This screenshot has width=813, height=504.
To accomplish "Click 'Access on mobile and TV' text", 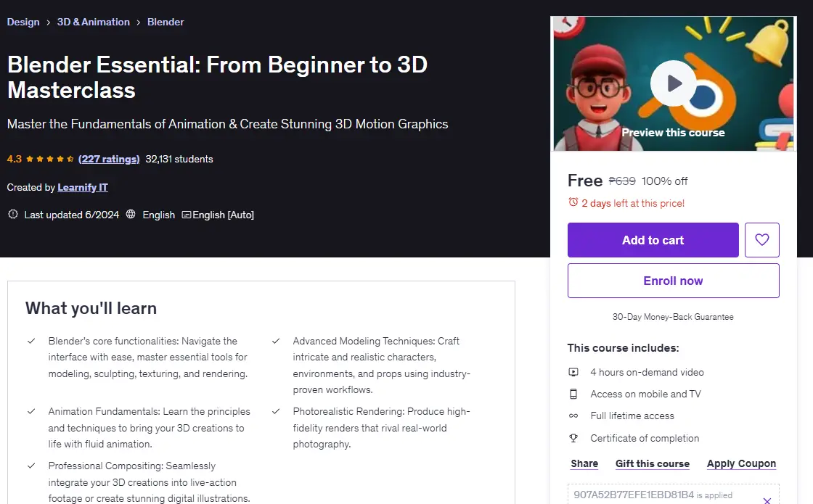I will point(645,394).
